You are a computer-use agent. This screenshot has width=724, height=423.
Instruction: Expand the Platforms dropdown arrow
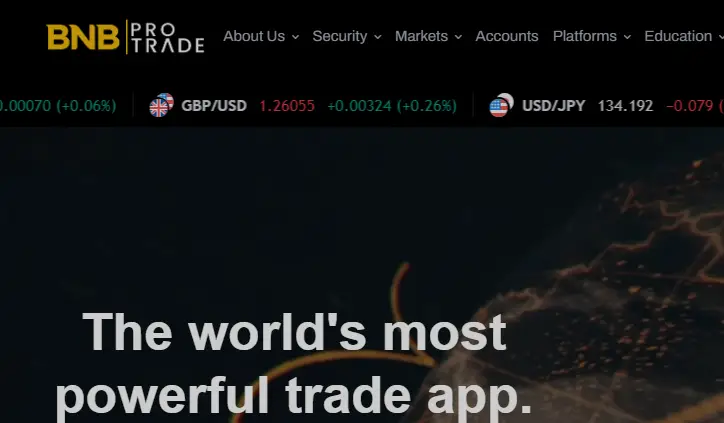pyautogui.click(x=627, y=37)
